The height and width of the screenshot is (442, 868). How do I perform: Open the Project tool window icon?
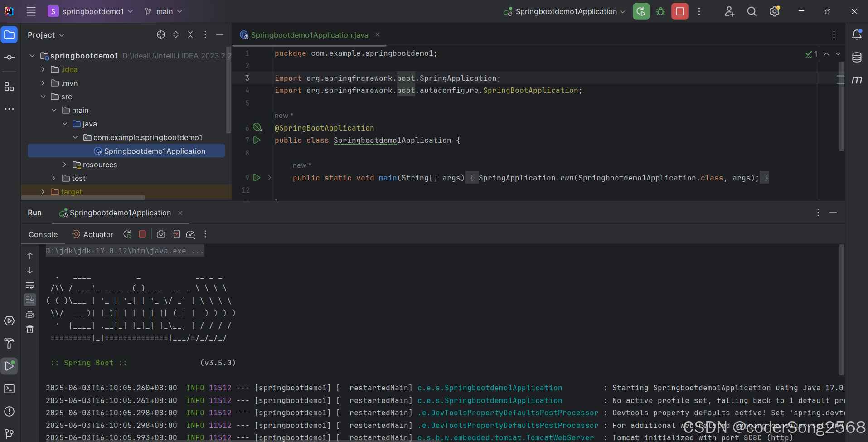10,34
